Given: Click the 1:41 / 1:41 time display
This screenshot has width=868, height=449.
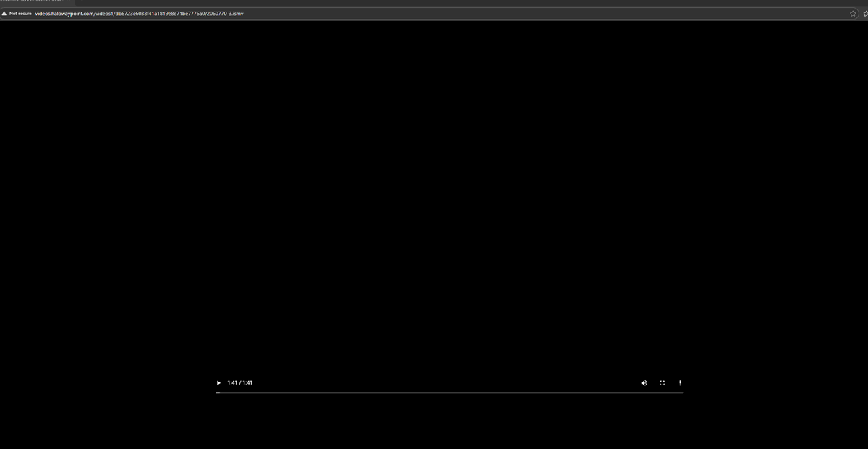Looking at the screenshot, I should coord(239,383).
